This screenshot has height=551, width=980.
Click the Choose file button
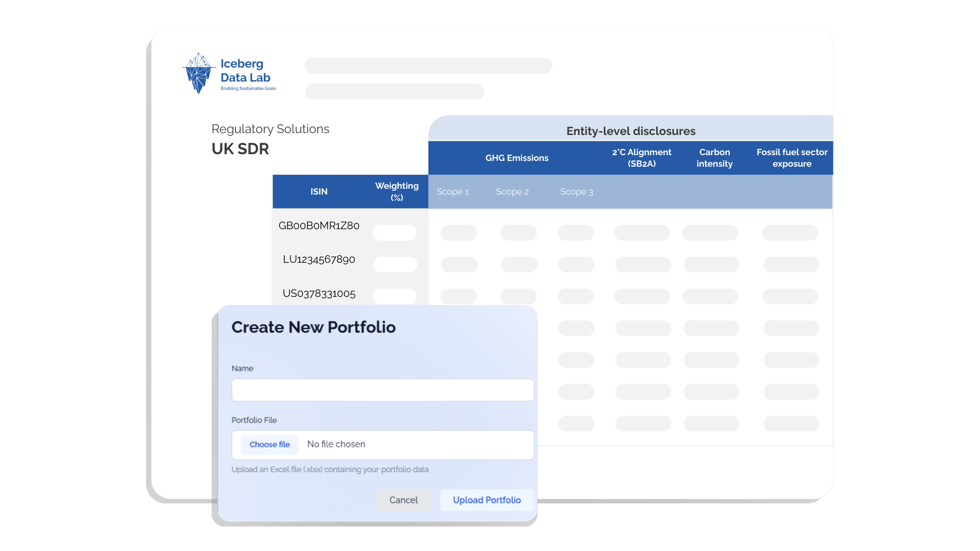click(x=269, y=444)
